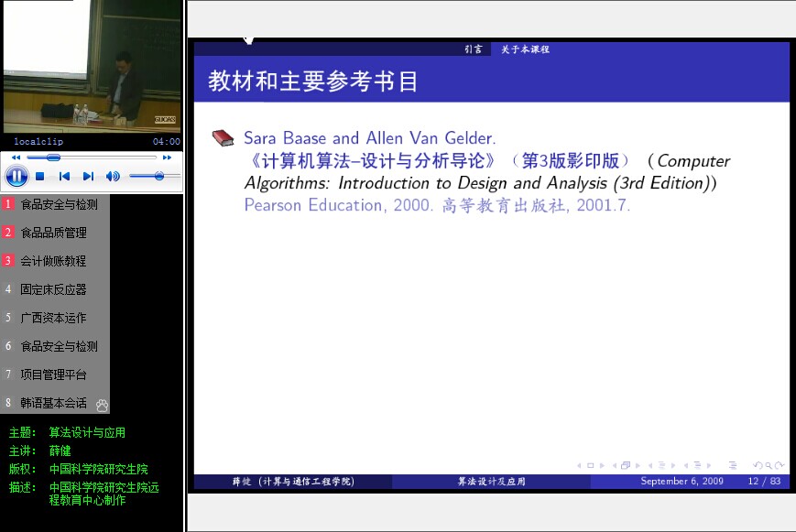Open list item 4 固定床反应器
Viewport: 796px width, 532px height.
coord(55,289)
